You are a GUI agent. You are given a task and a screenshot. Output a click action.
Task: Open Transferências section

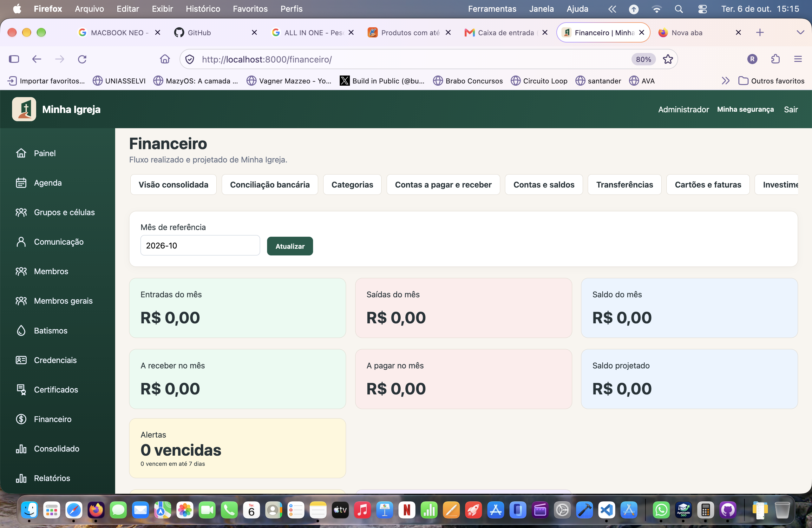[x=624, y=185]
